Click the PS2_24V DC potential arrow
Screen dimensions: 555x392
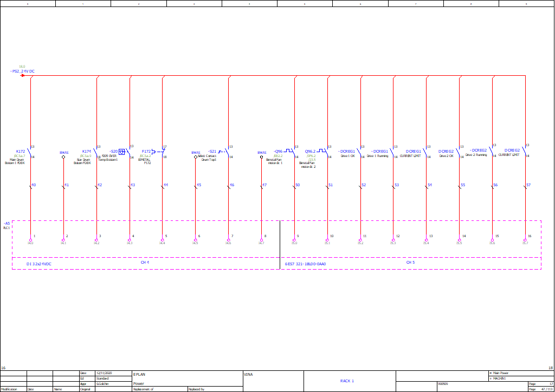point(22,75)
